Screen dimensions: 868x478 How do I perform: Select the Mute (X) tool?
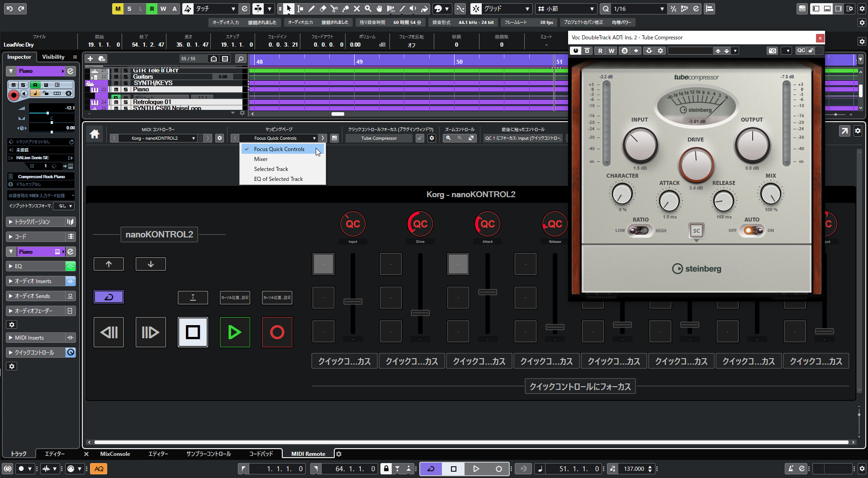click(356, 9)
